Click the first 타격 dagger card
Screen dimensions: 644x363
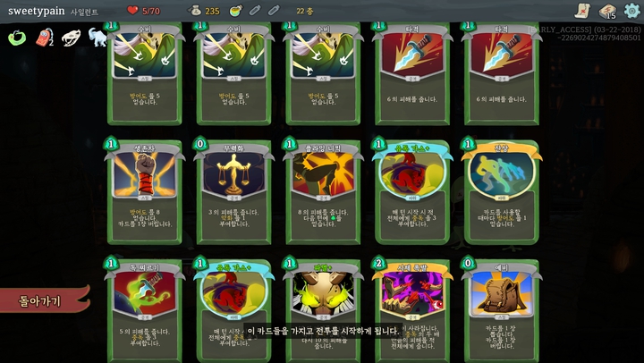[x=412, y=73]
